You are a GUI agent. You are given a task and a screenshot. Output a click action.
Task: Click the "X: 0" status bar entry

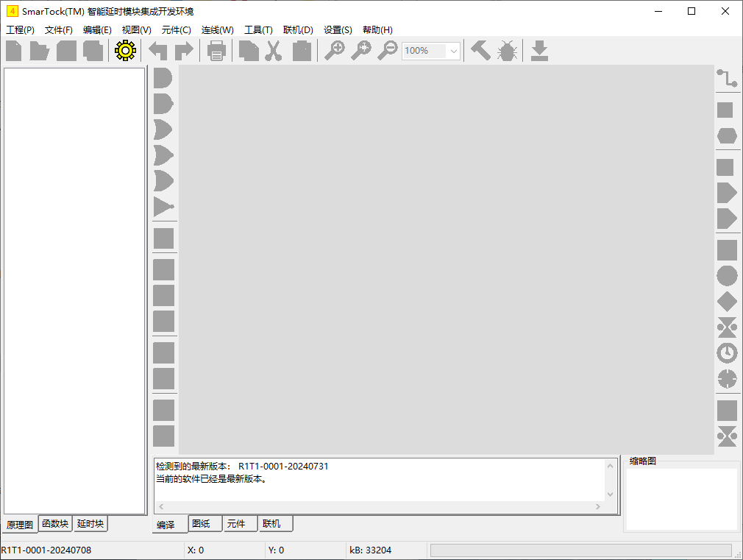tap(196, 550)
